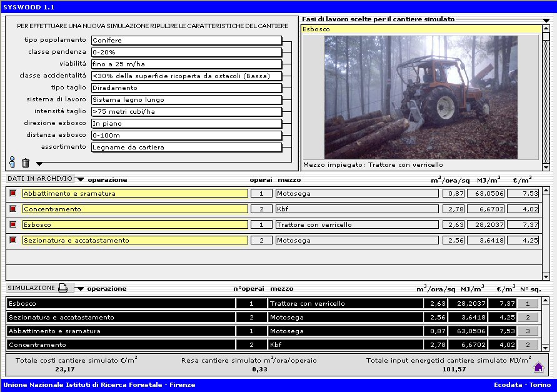Toggle red checkbox for Sezionatura e accatastamento
This screenshot has width=557, height=392.
pos(13,240)
